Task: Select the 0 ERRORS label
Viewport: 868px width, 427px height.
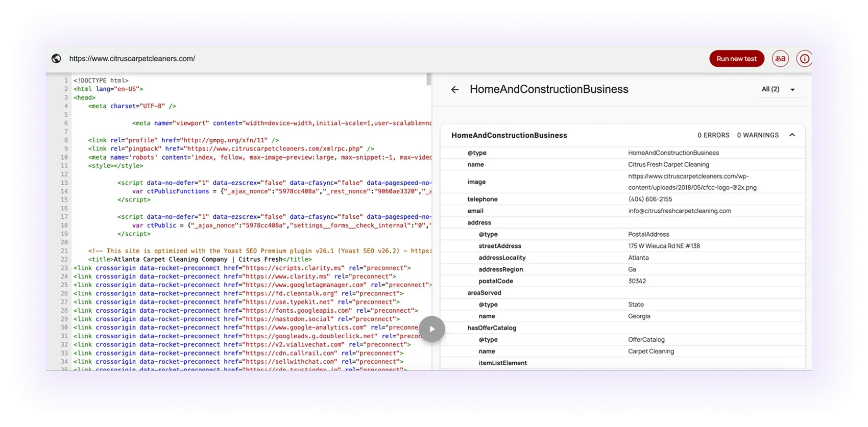Action: coord(713,135)
